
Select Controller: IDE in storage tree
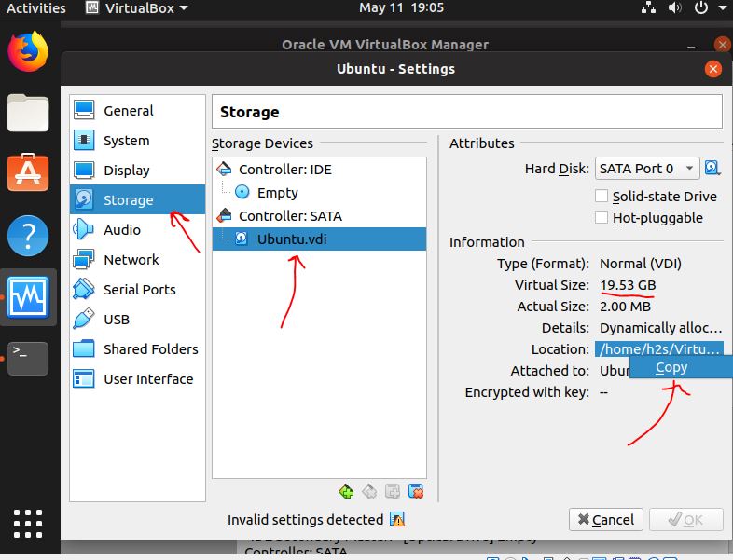[319, 169]
